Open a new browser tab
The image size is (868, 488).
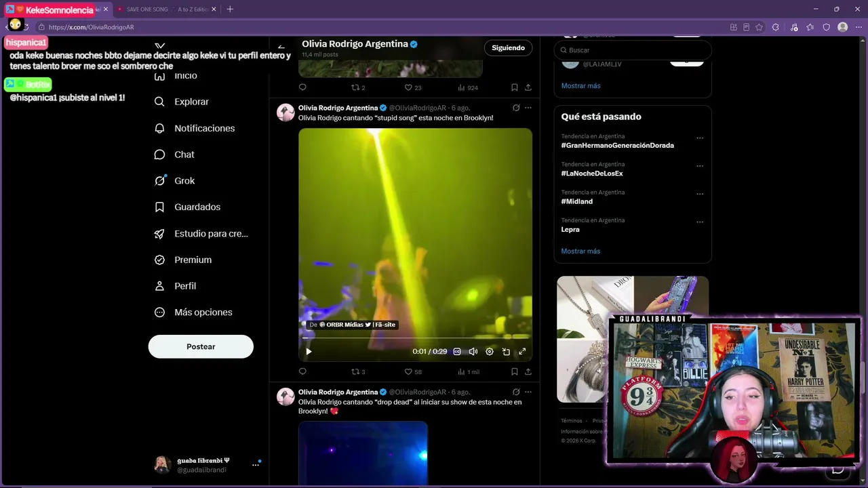pos(230,9)
